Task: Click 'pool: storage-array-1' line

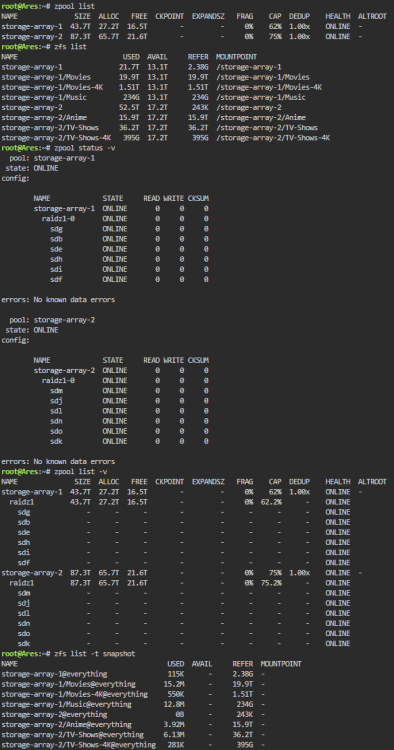Action: coord(52,158)
